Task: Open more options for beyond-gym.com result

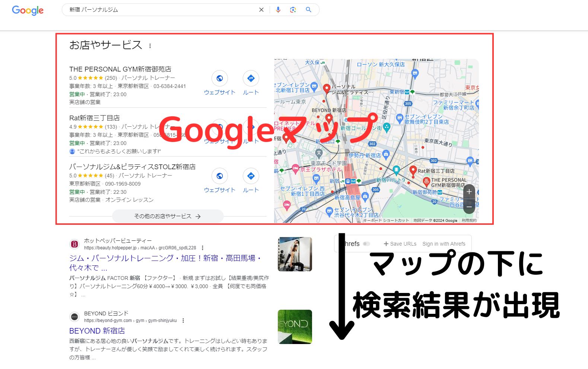Action: pos(183,321)
